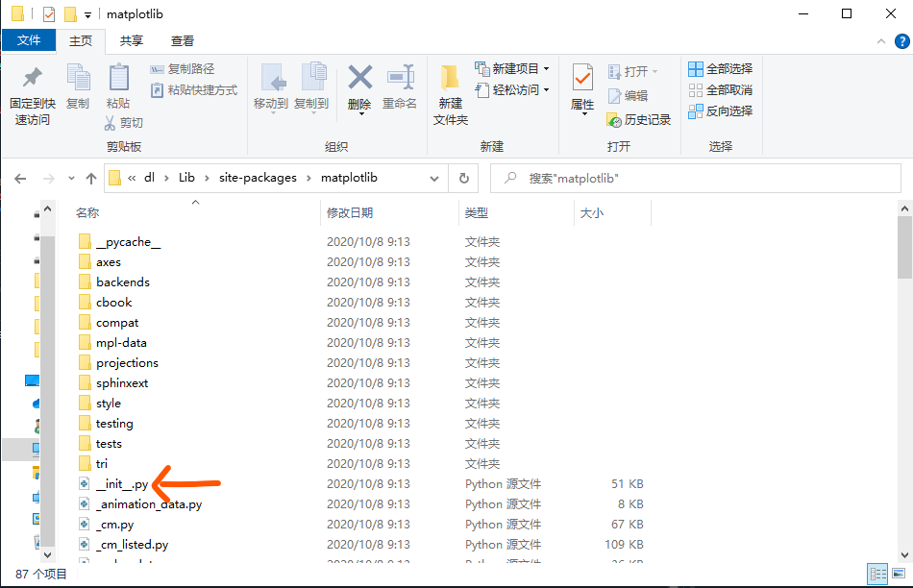Select the tri folder
Screen dimensions: 913x588
click(x=101, y=464)
